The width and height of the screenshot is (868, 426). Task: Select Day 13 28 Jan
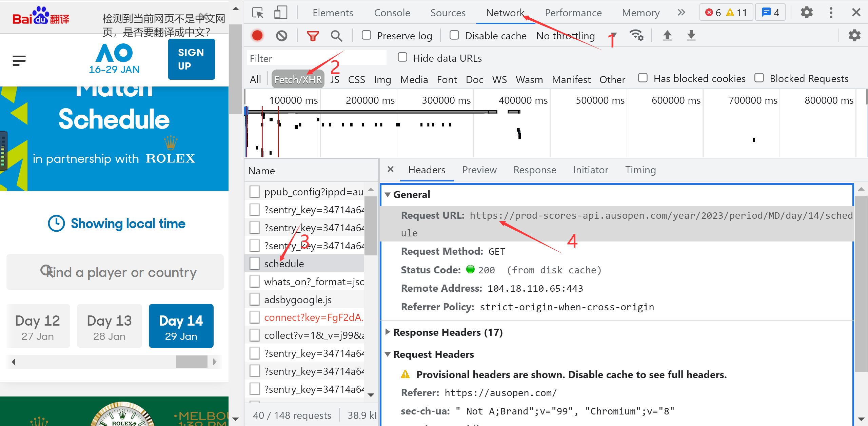109,326
